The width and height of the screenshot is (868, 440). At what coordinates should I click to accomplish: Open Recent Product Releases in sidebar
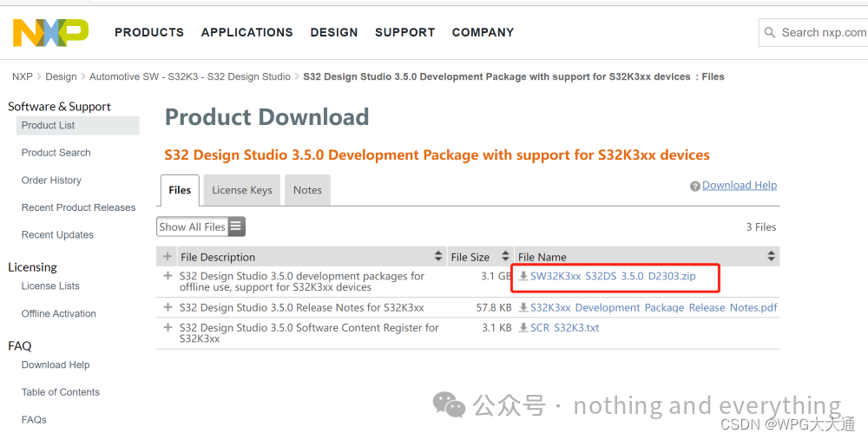coord(79,207)
